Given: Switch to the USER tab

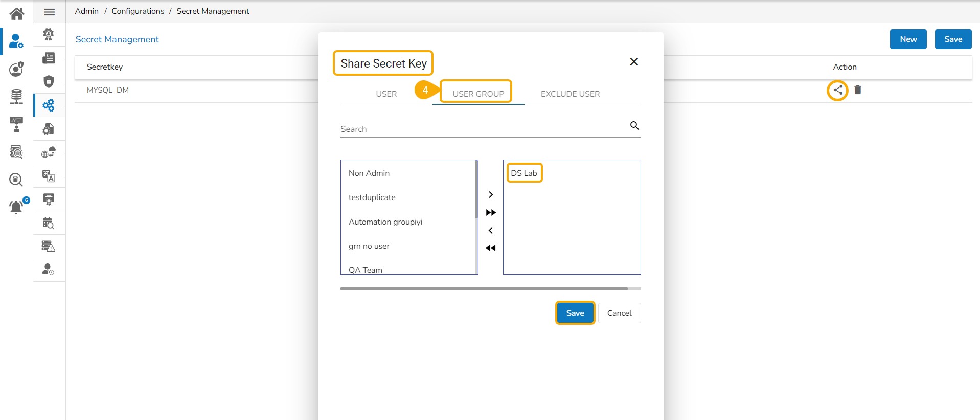Looking at the screenshot, I should (x=386, y=94).
